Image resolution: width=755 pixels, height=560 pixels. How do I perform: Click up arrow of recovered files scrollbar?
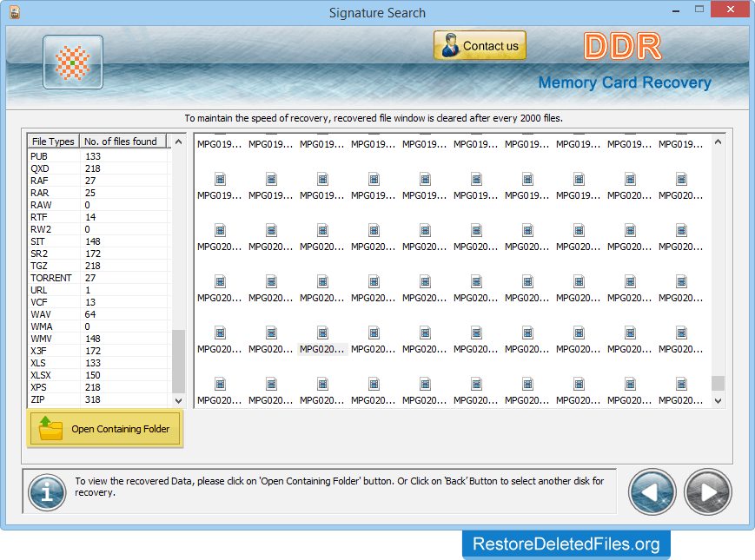[x=718, y=142]
